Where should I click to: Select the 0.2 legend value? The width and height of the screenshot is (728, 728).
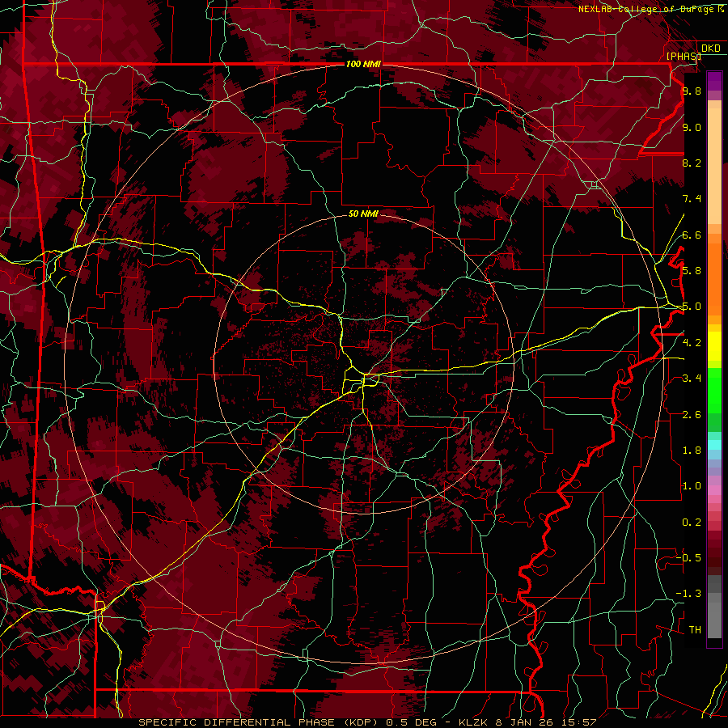(x=692, y=523)
